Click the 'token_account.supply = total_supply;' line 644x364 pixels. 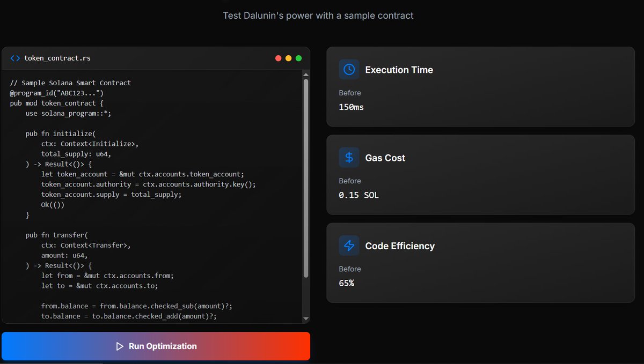(x=112, y=195)
